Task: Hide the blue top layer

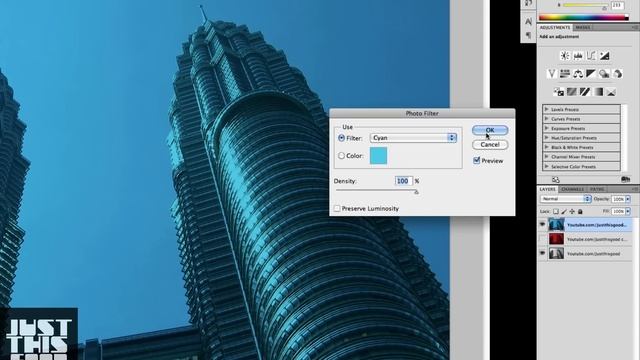Action: 542,224
